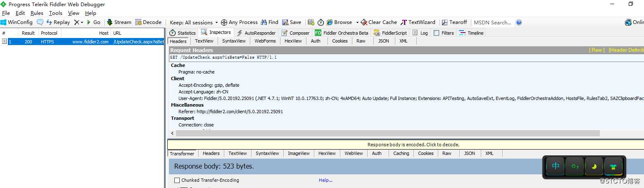Switch to the Inspectors tab
This screenshot has width=644, height=188.
pyautogui.click(x=216, y=33)
